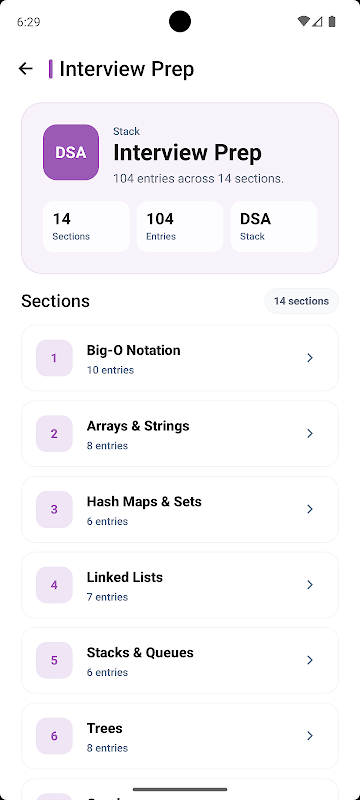This screenshot has height=800, width=360.
Task: Open the Trees section chevron arrow
Action: point(310,736)
